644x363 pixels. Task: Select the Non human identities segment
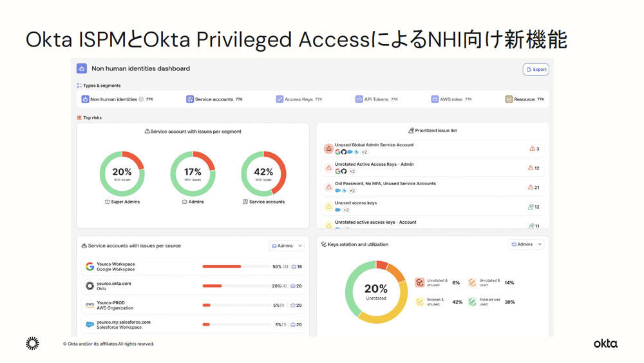pos(117,99)
